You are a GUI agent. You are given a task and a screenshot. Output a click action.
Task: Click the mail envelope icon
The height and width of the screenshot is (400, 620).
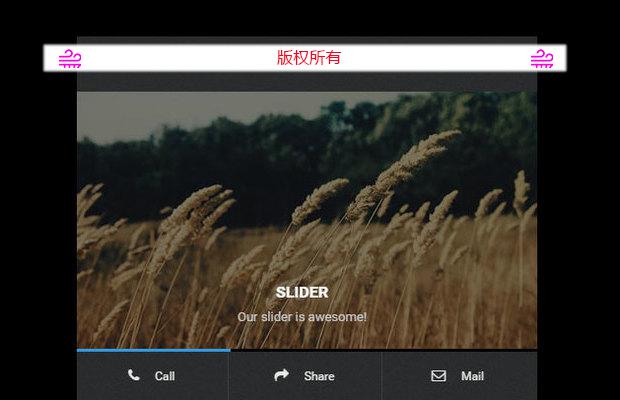pyautogui.click(x=438, y=376)
